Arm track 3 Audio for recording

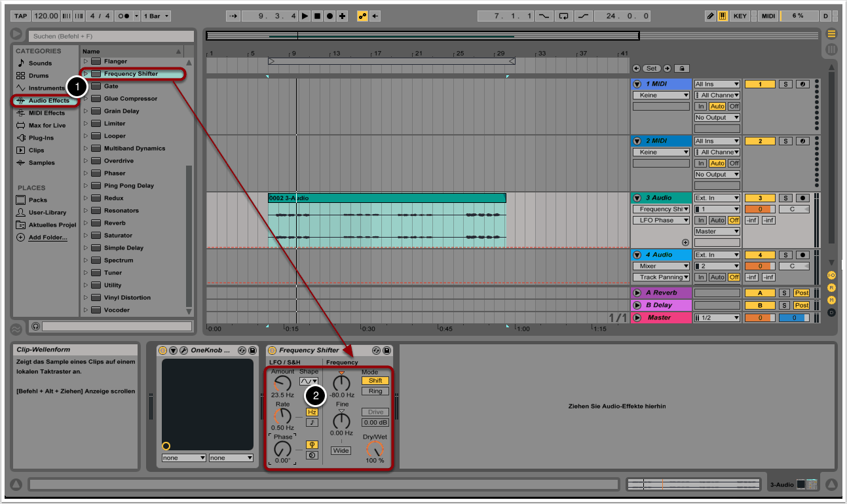pyautogui.click(x=803, y=198)
